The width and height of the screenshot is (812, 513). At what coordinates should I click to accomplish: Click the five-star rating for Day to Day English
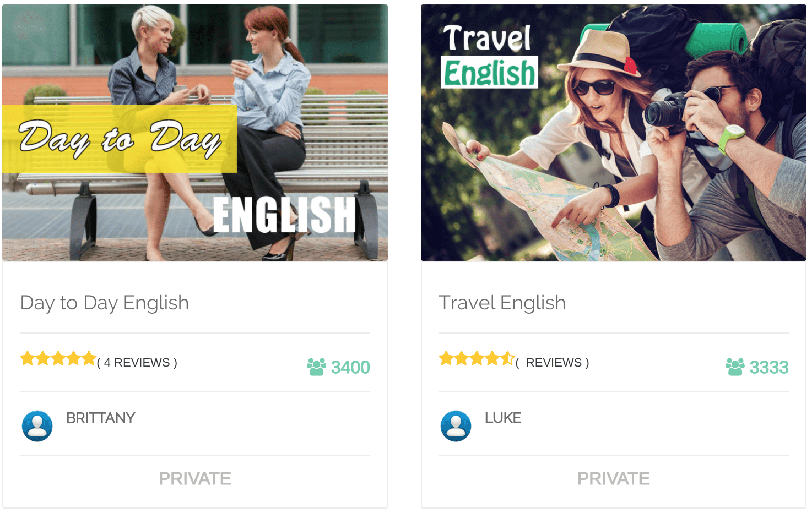click(58, 359)
